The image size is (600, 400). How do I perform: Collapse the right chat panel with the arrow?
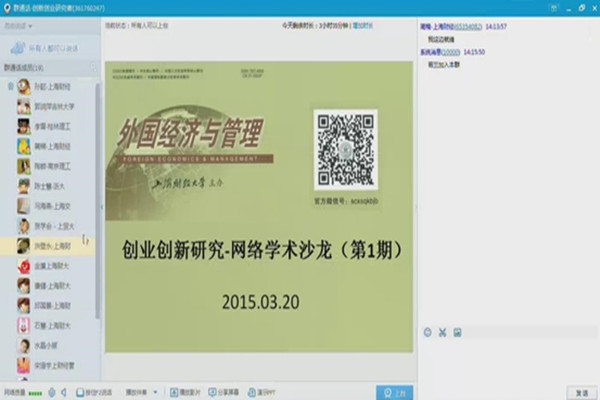[416, 207]
